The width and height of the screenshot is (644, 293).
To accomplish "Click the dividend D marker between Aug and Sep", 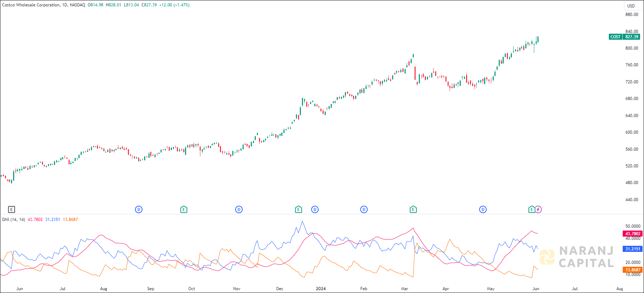I will (139, 210).
